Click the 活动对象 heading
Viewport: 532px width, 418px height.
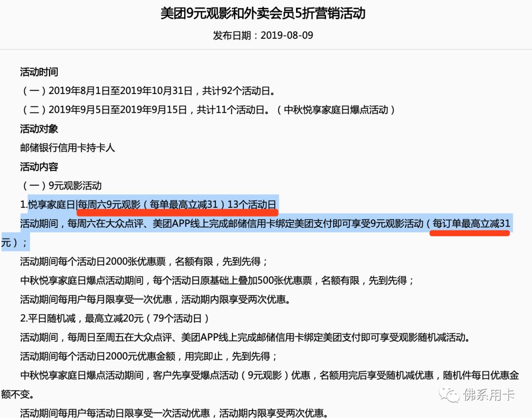pos(39,129)
